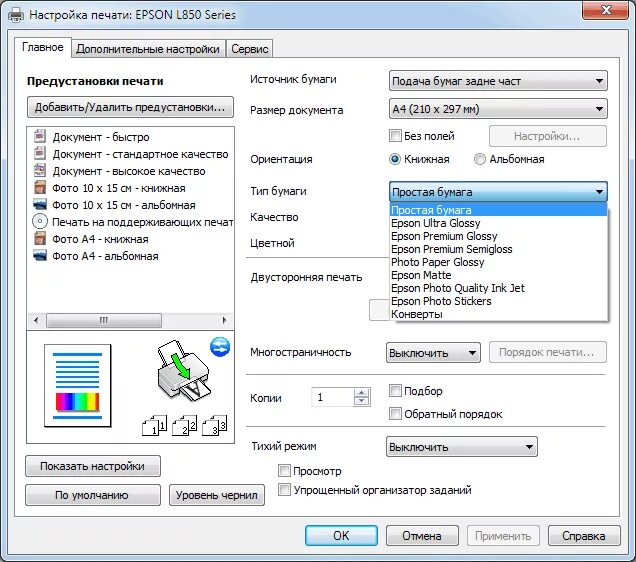The height and width of the screenshot is (562, 636).
Task: Switch to the Главное tab
Action: pyautogui.click(x=43, y=47)
